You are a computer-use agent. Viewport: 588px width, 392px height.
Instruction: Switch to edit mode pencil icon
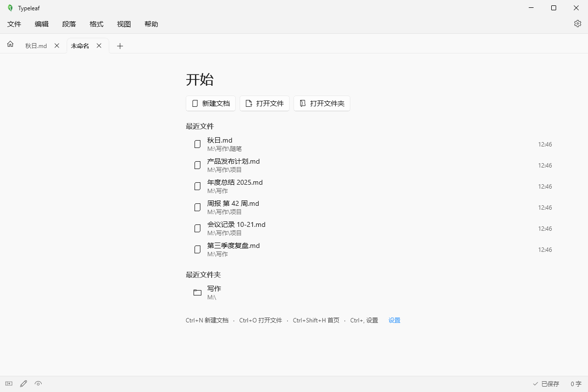(x=24, y=384)
